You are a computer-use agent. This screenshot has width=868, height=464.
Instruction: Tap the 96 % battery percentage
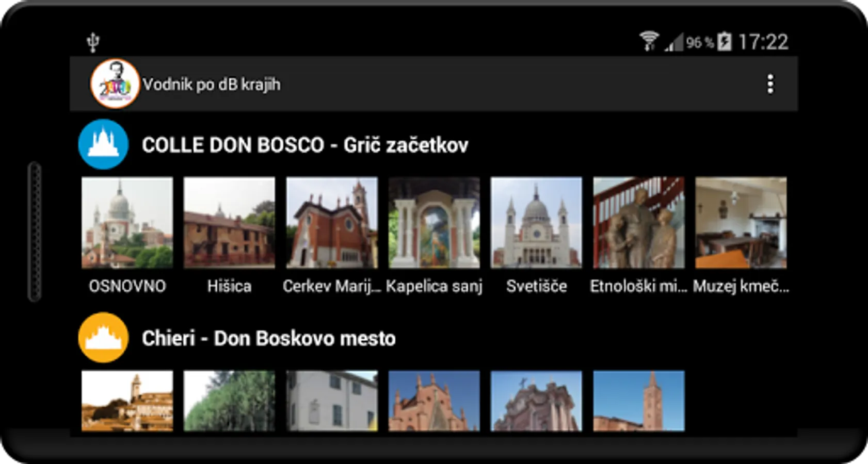[x=700, y=42]
